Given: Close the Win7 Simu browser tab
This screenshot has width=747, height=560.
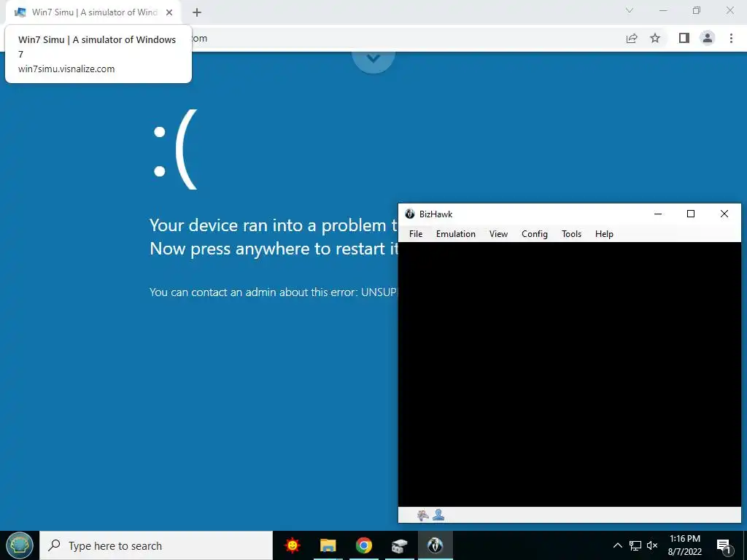Looking at the screenshot, I should coord(169,12).
